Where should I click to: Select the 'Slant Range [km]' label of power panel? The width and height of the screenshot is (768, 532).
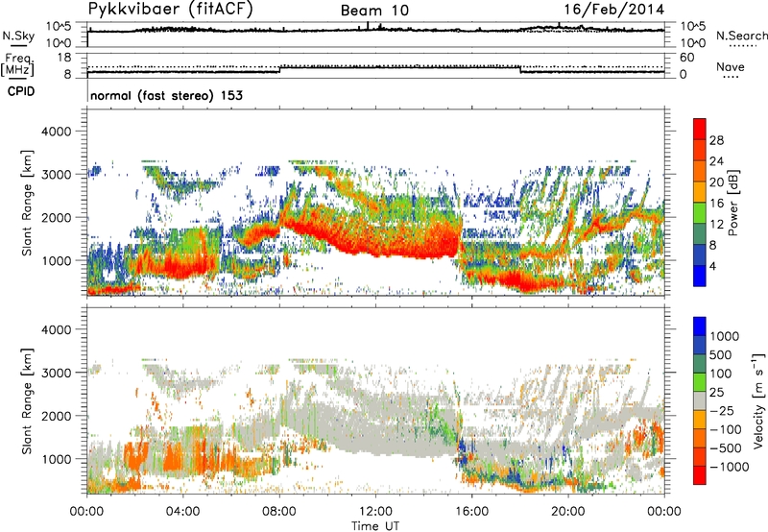(27, 203)
